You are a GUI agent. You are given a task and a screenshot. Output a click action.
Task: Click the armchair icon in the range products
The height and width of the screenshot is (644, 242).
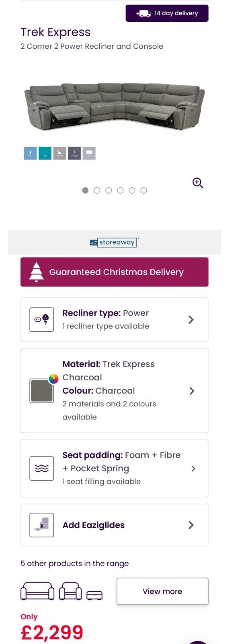pos(70,591)
